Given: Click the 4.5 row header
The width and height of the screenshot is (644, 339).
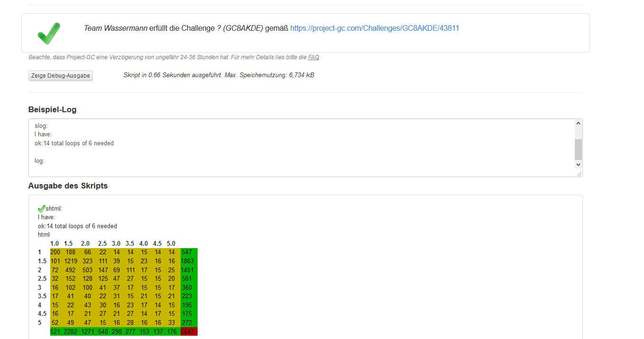Looking at the screenshot, I should click(42, 314).
